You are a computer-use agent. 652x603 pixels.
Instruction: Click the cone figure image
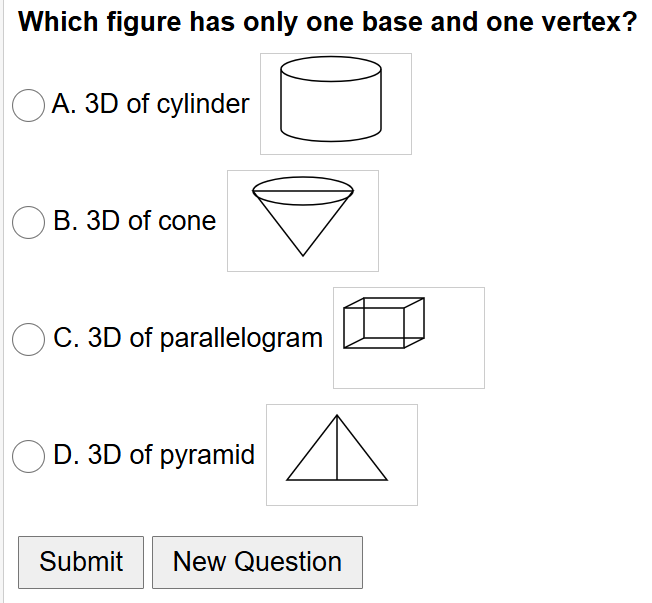click(x=302, y=221)
